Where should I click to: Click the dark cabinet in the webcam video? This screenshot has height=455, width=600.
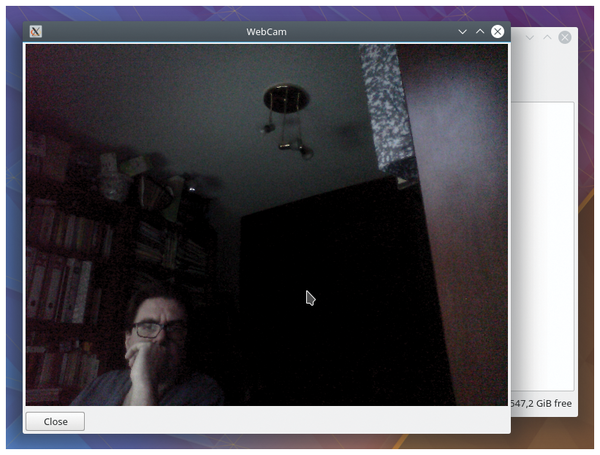(320, 290)
